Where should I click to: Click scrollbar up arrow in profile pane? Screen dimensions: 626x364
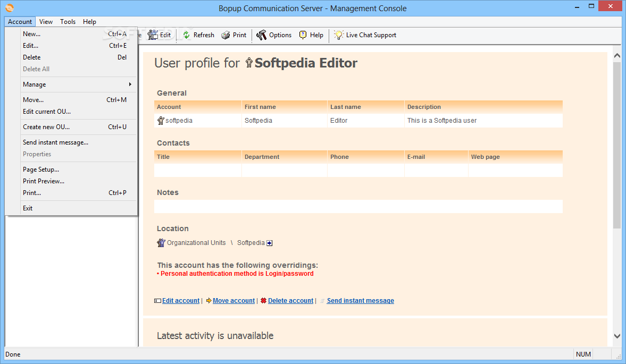click(x=617, y=56)
